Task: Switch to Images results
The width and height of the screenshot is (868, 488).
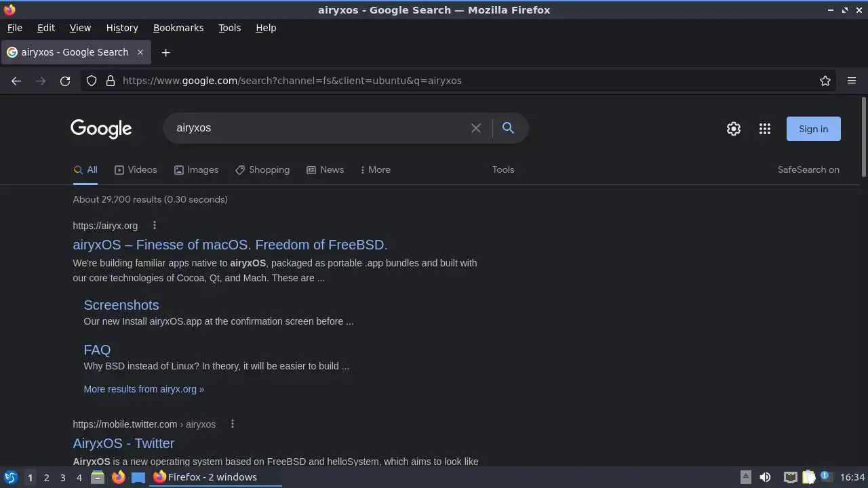Action: click(196, 170)
